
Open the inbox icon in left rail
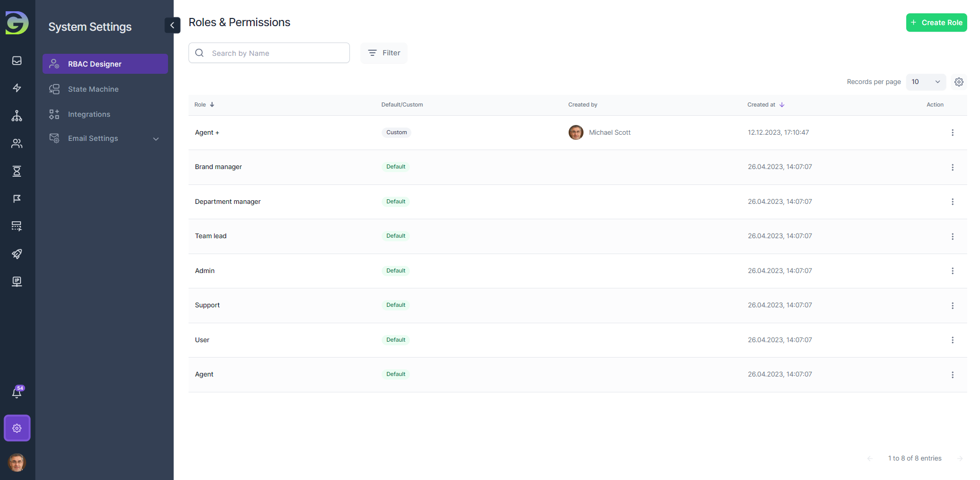[17, 61]
